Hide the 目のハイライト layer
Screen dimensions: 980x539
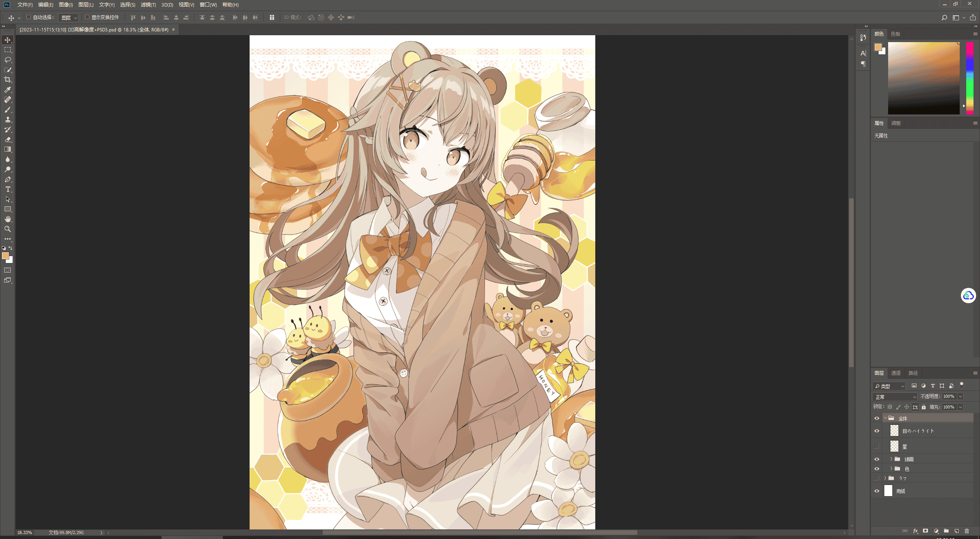[877, 431]
